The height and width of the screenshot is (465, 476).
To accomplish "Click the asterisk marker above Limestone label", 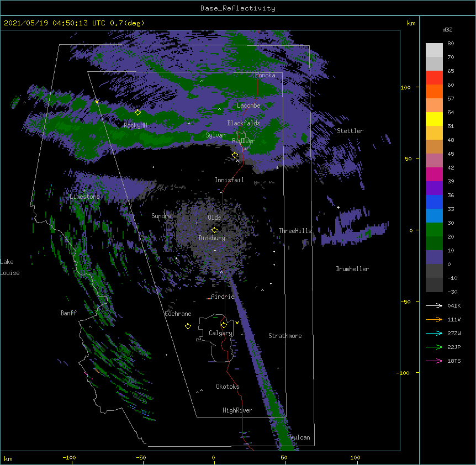I will coord(84,191).
